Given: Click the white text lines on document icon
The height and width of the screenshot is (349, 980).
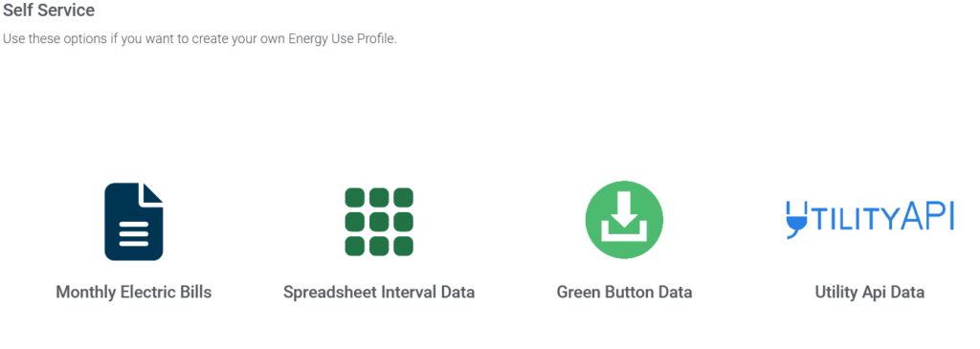Looking at the screenshot, I should (134, 233).
